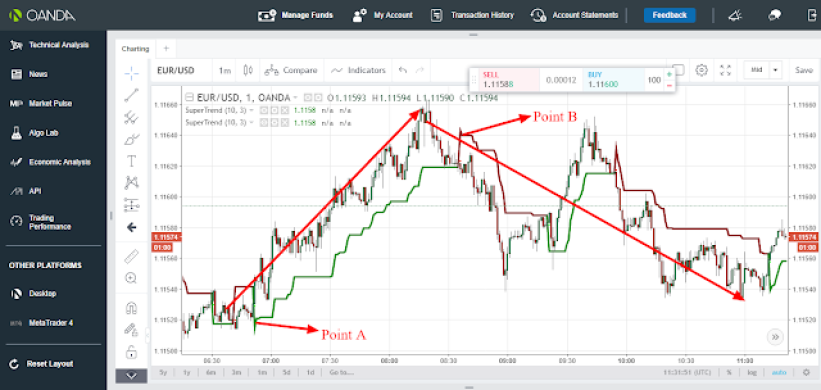
Task: Hide the second SuperTrend indicator
Action: 265,122
